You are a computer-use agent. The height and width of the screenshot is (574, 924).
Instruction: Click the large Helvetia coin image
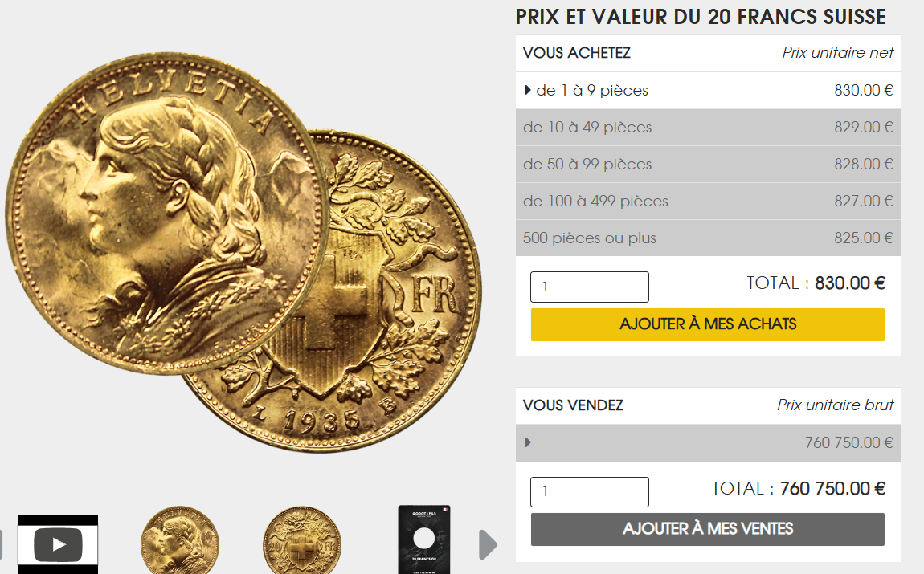167,213
